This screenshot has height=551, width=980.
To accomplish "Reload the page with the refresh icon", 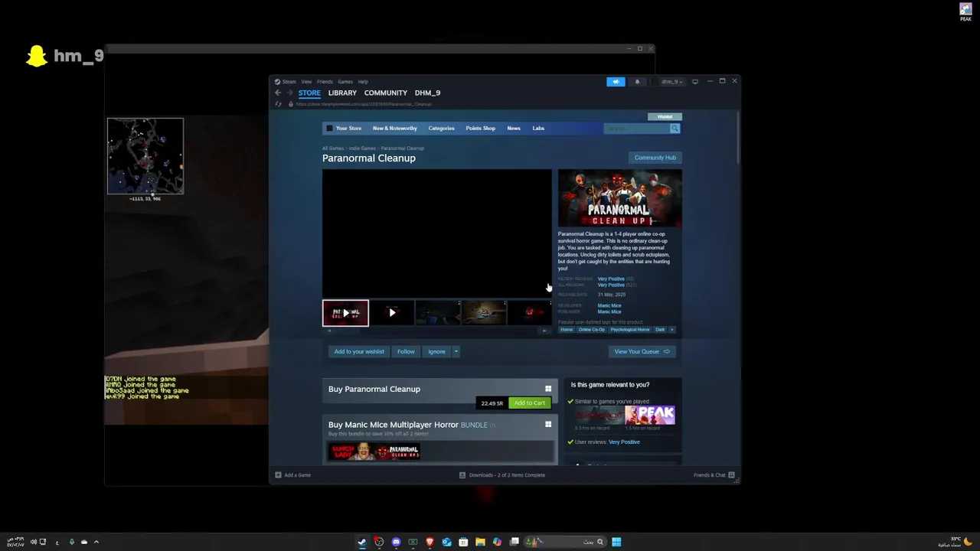I will (278, 104).
